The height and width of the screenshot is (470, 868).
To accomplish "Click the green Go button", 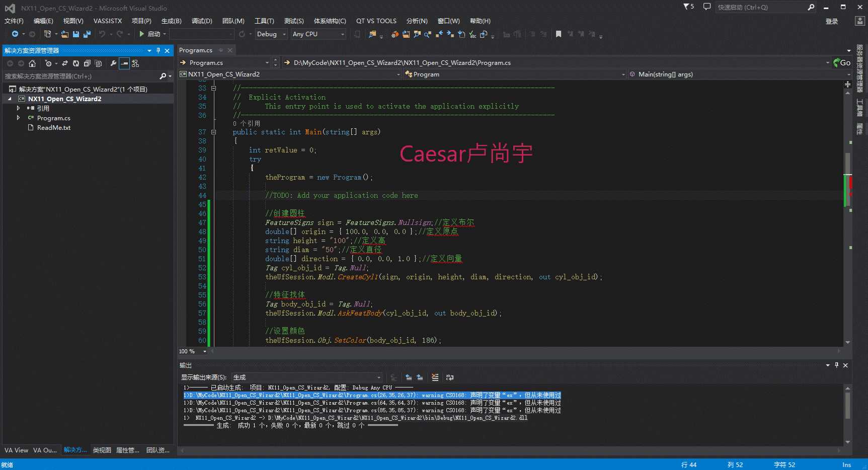I will click(841, 63).
